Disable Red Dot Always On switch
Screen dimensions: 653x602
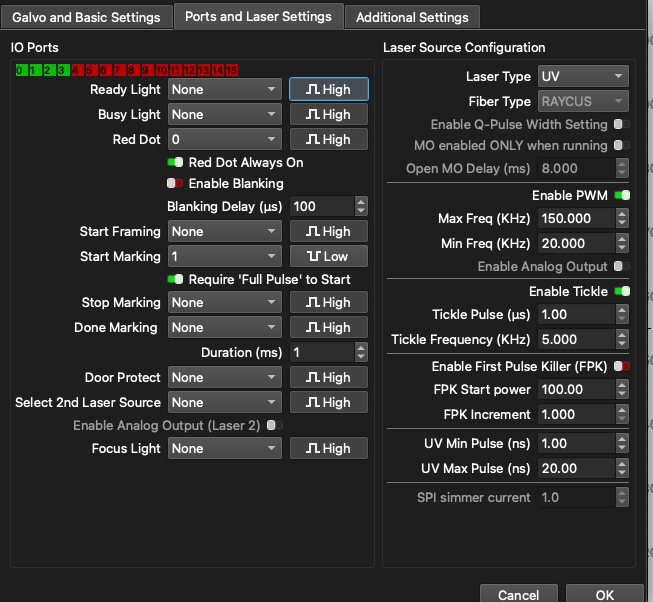coord(176,162)
